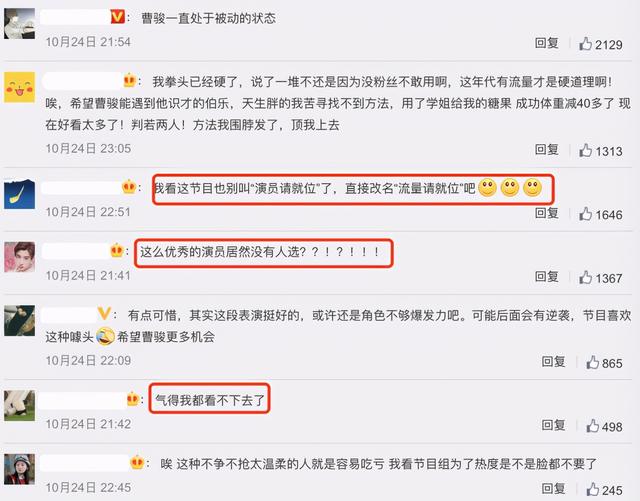Reply to the 21:54 comment
The height and width of the screenshot is (501, 640).
(x=547, y=43)
